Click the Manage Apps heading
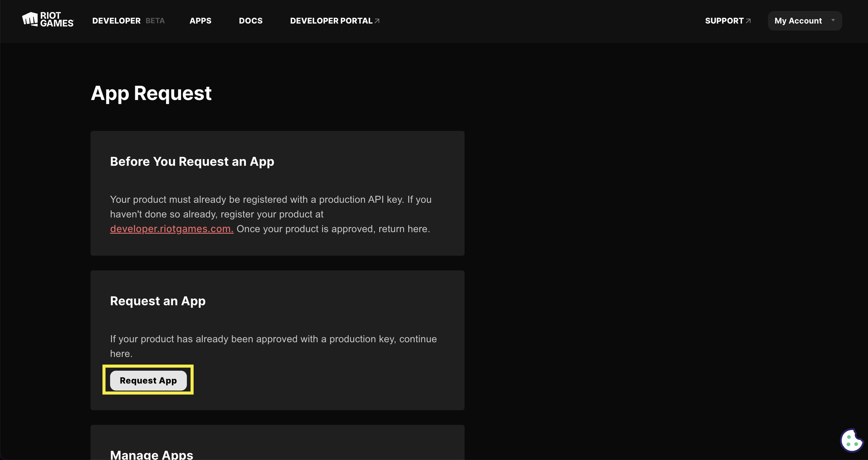Image resolution: width=868 pixels, height=460 pixels. pyautogui.click(x=151, y=454)
